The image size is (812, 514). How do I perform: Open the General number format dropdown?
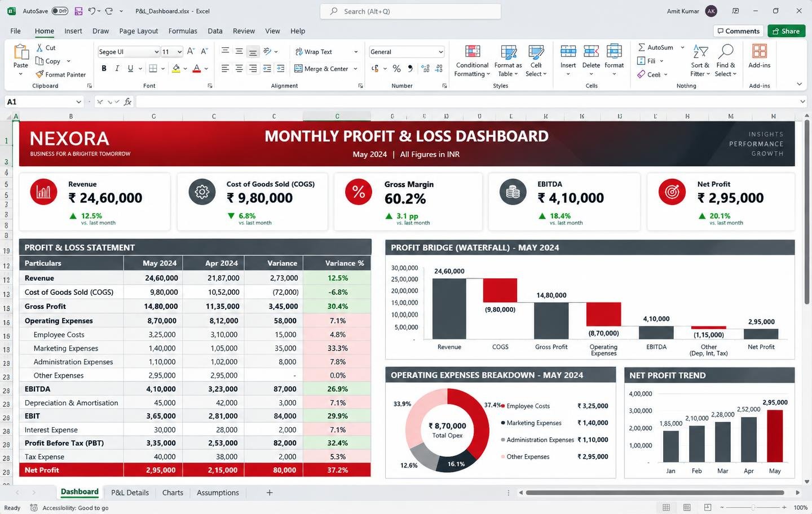coord(440,52)
